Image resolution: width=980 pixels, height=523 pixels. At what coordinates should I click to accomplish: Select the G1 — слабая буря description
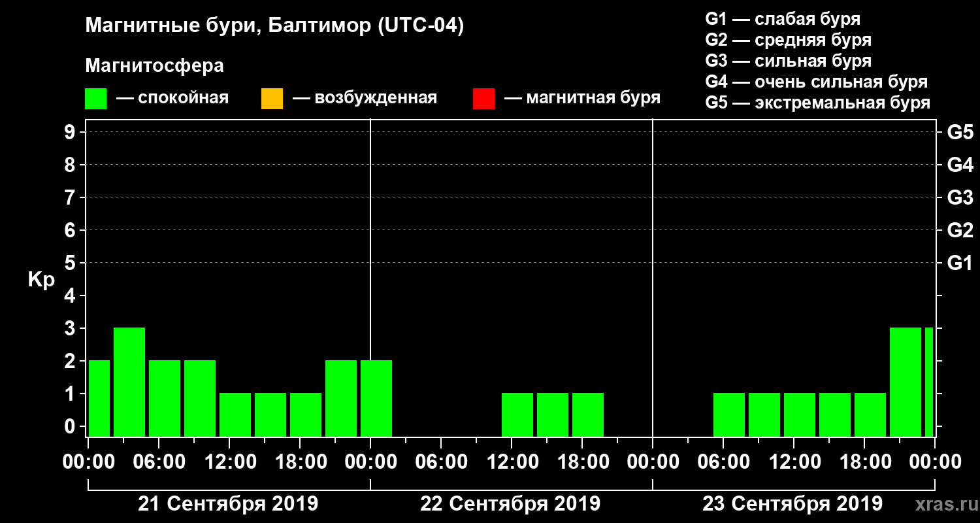[x=783, y=19]
